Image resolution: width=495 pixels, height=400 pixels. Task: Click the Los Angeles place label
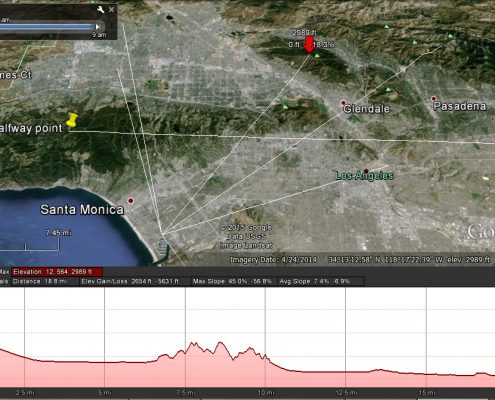click(x=365, y=176)
